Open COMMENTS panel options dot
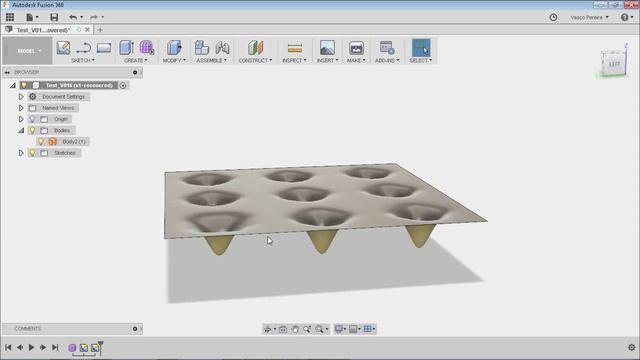This screenshot has height=360, width=640. point(135,329)
